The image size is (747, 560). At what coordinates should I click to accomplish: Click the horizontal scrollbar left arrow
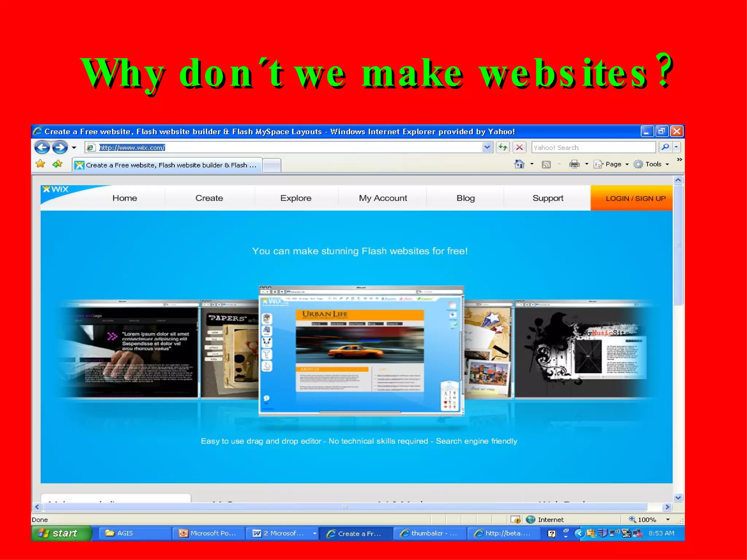(37, 507)
